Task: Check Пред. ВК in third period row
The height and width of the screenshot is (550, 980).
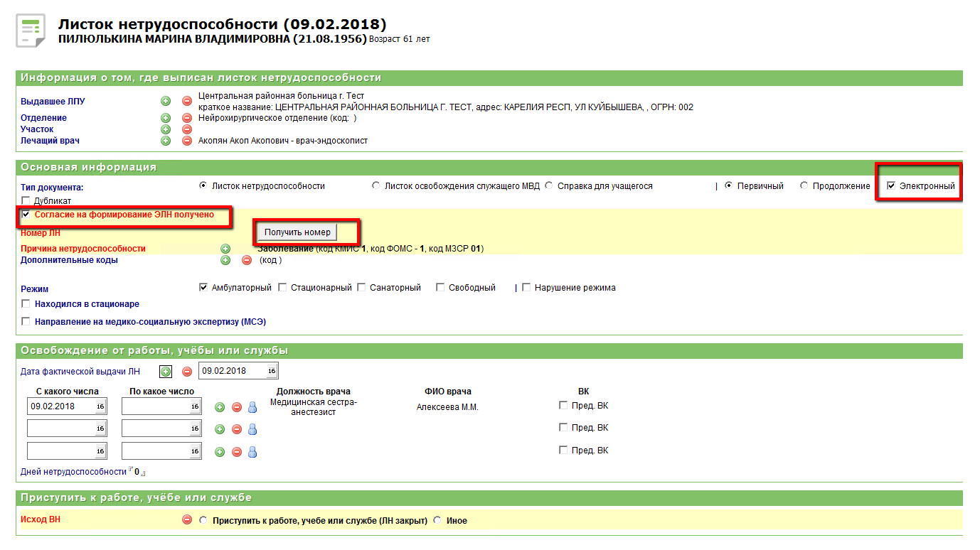Action: pyautogui.click(x=563, y=451)
